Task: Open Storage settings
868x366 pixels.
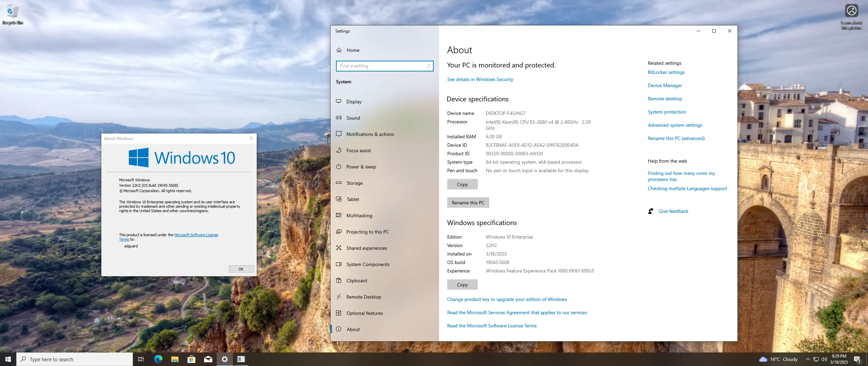Action: click(x=355, y=183)
